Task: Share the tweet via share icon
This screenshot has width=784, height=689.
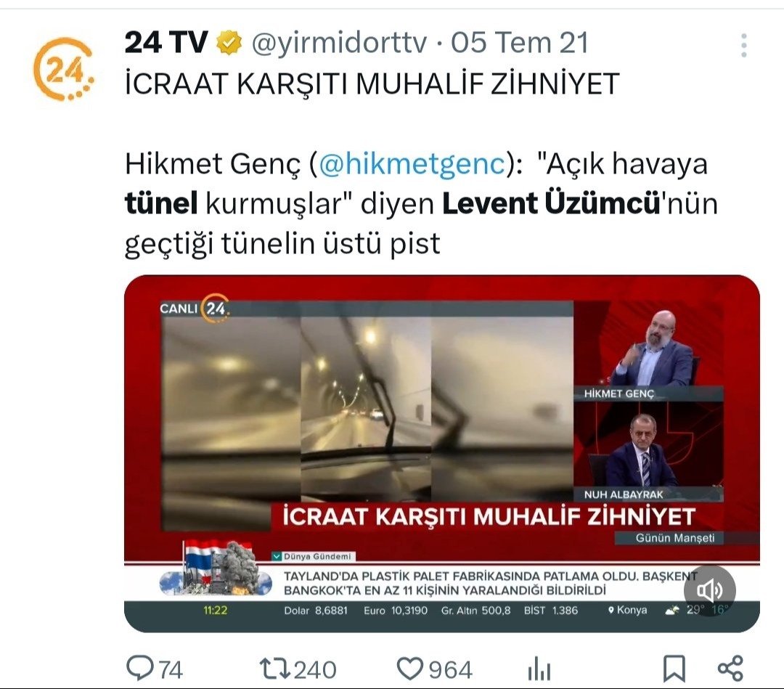Action: 730,669
